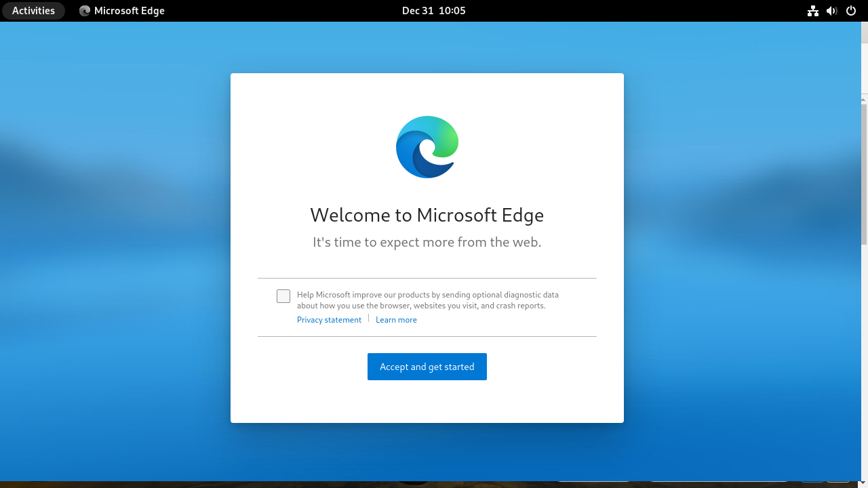Click the Microsoft Edge logo on the welcome card

click(x=427, y=146)
